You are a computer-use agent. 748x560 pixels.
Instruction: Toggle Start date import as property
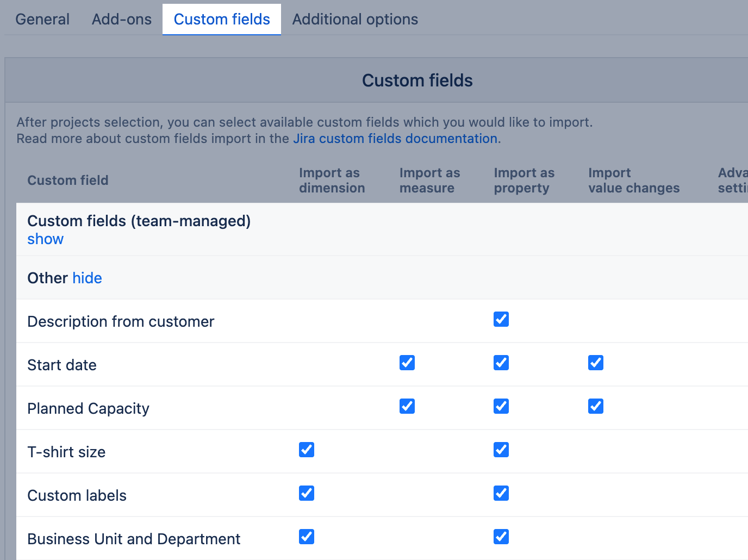click(501, 363)
